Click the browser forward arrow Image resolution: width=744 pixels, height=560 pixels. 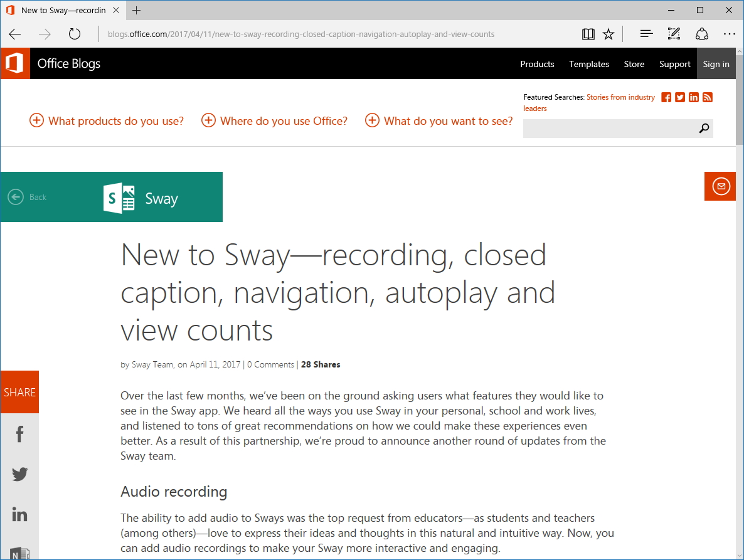click(x=45, y=34)
